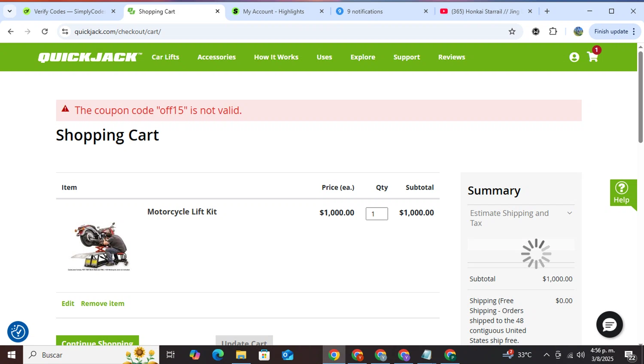This screenshot has width=644, height=364.
Task: Open the Chrome extensions puzzle icon
Action: 553,31
